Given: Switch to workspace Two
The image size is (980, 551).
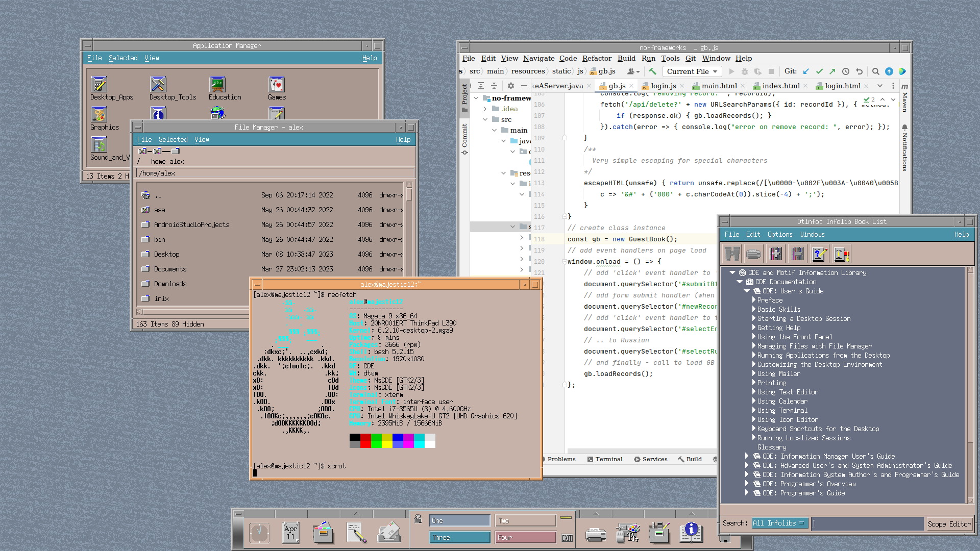Looking at the screenshot, I should pos(526,520).
